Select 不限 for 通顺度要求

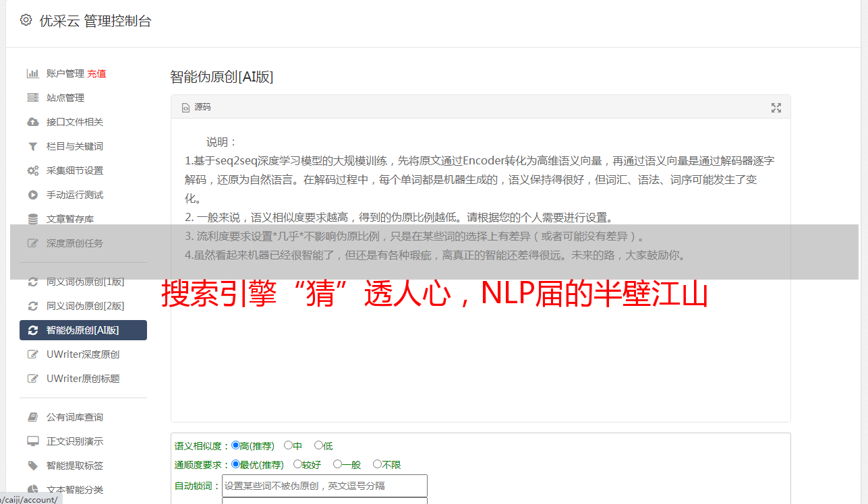click(377, 464)
